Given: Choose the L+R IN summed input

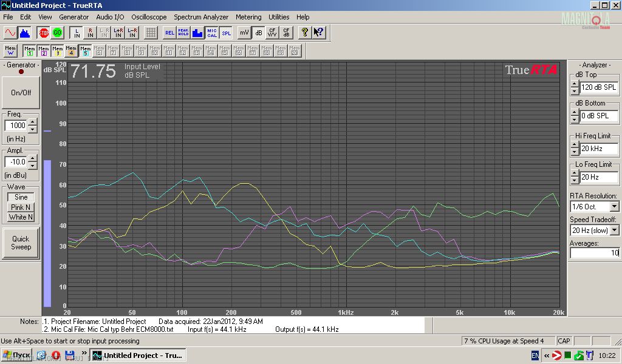Looking at the screenshot, I should click(118, 33).
